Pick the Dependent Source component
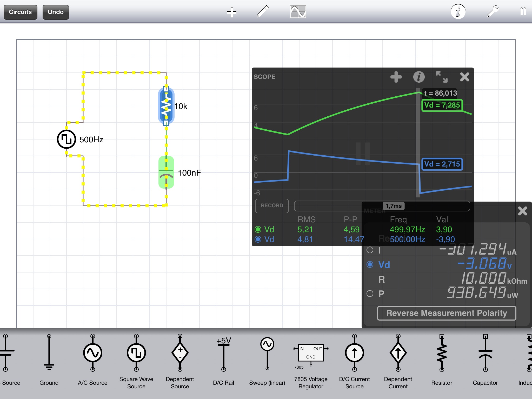The width and height of the screenshot is (532, 399). pyautogui.click(x=180, y=361)
